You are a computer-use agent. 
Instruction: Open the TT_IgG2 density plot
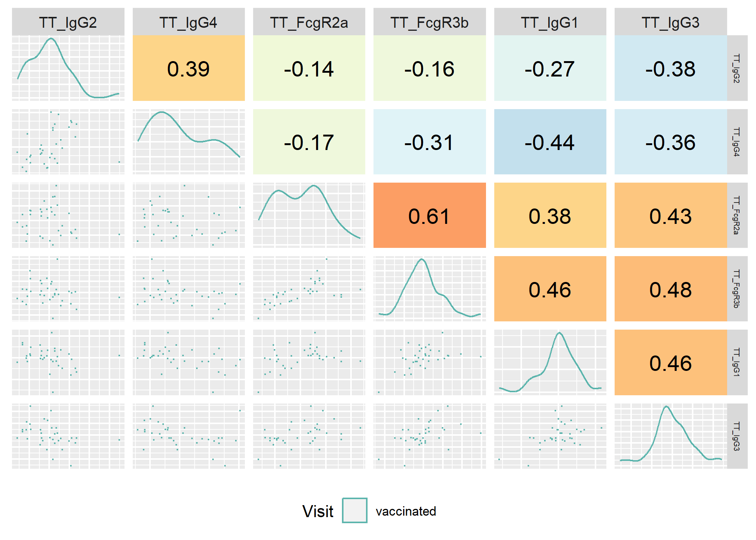pos(68,68)
